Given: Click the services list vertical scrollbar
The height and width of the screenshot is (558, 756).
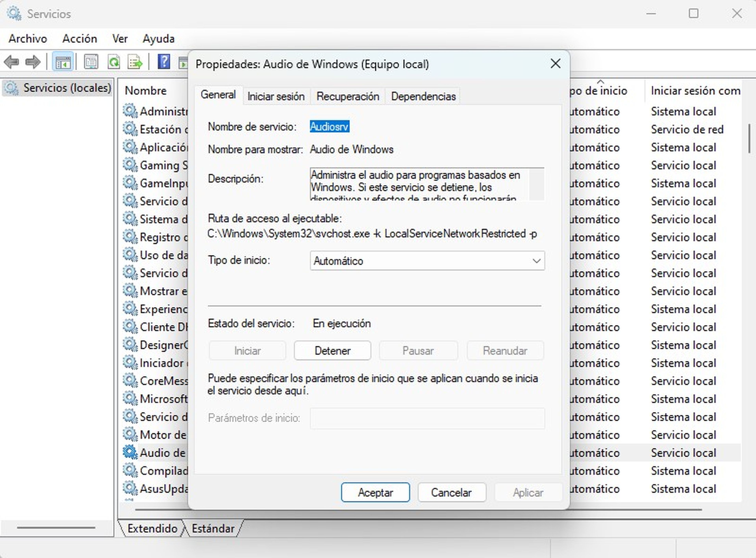Looking at the screenshot, I should (749, 138).
